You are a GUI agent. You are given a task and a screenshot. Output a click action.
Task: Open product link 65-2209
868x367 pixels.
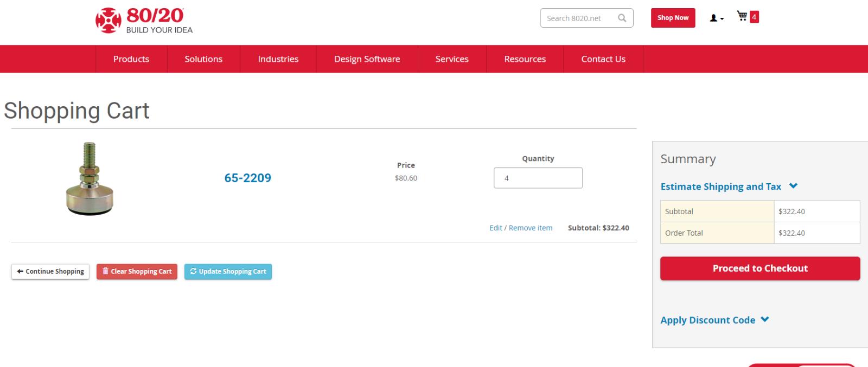click(x=248, y=178)
